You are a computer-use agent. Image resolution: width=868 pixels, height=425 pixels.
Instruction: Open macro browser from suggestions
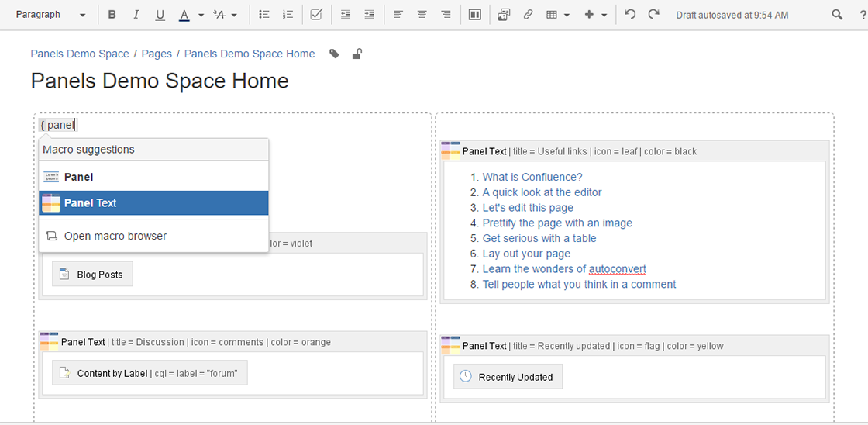point(154,236)
